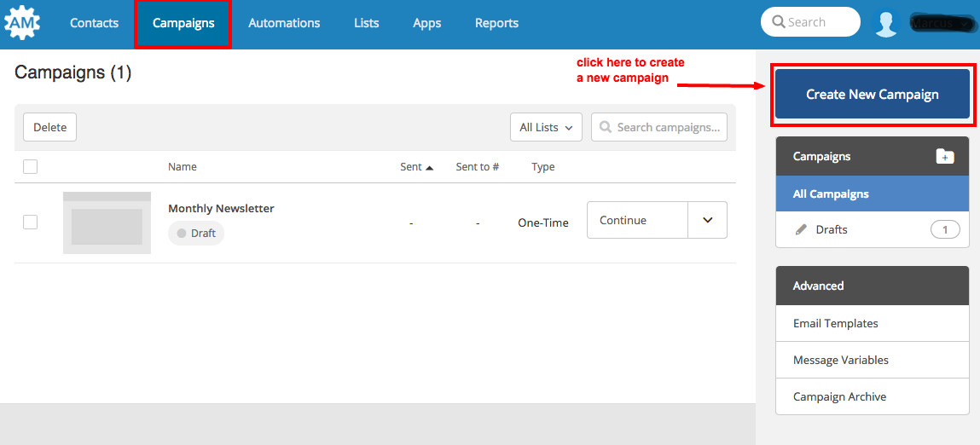Click the top Search input field
The image size is (980, 445).
pos(810,22)
